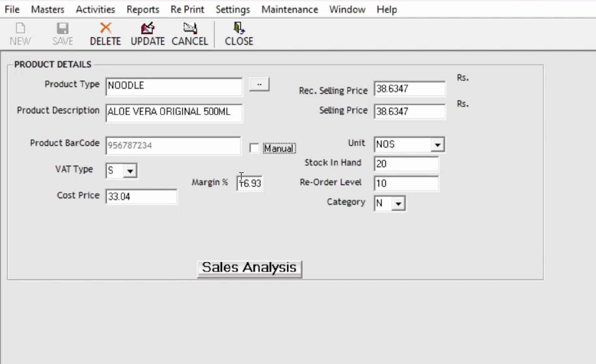Click the Unit label

click(x=356, y=143)
